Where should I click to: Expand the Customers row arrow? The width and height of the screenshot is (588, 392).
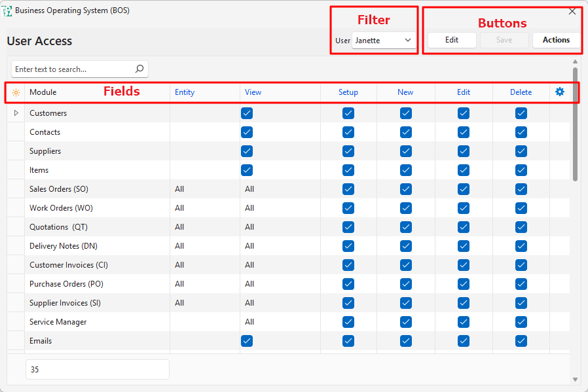coord(16,113)
